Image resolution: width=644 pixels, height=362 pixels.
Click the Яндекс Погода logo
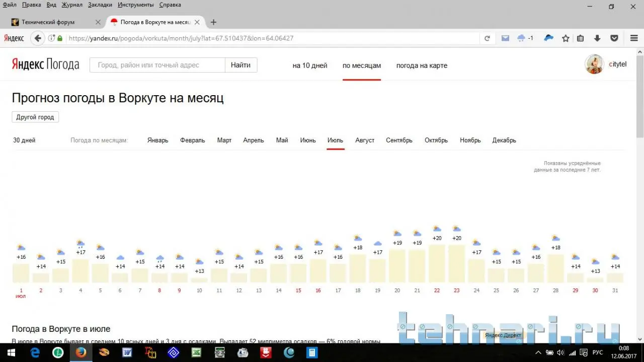[x=45, y=65]
